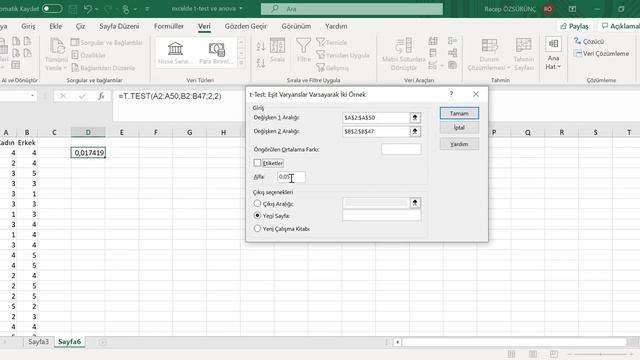Check the Etiketler checkbox
This screenshot has width=640, height=360.
[257, 163]
